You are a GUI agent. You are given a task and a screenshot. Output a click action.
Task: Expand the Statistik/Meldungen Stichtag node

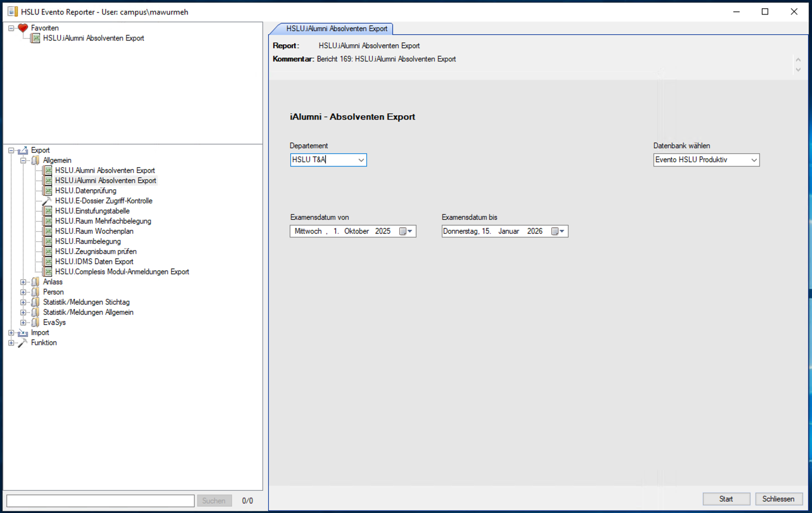(x=23, y=302)
